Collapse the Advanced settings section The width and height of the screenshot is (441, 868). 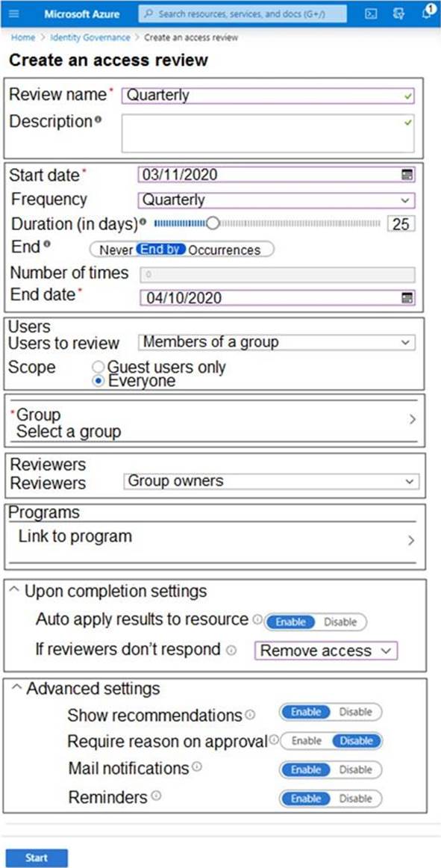point(17,687)
